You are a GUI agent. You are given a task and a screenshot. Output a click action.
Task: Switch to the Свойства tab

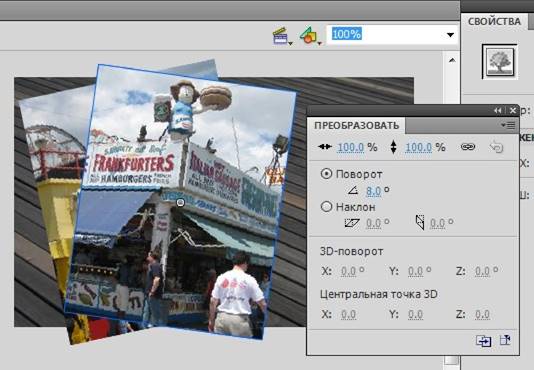(x=494, y=21)
